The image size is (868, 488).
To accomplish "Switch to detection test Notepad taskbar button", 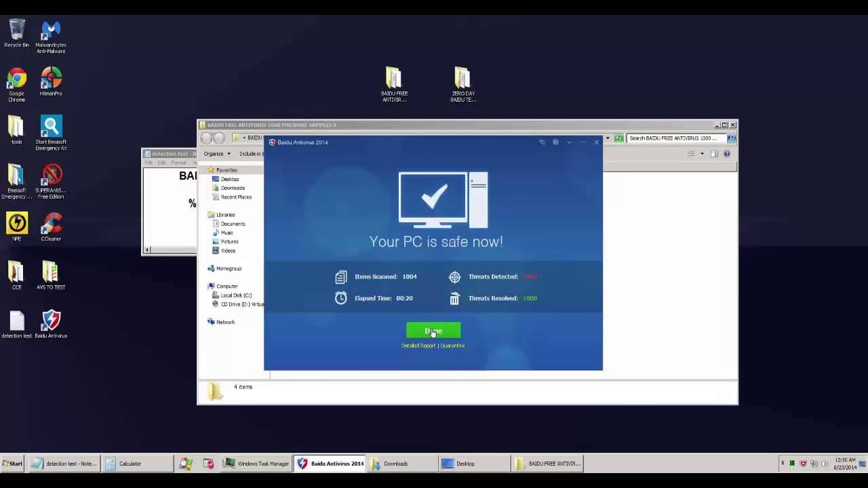I will 66,464.
